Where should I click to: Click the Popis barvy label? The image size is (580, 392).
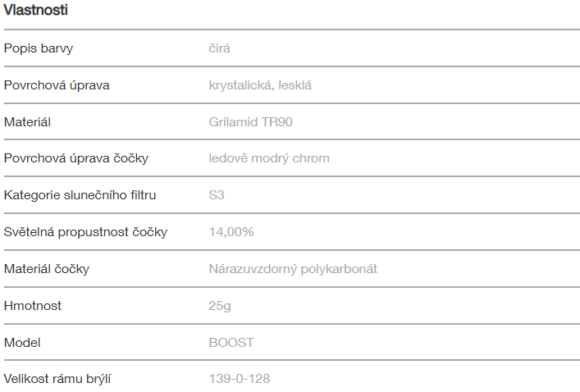[39, 48]
